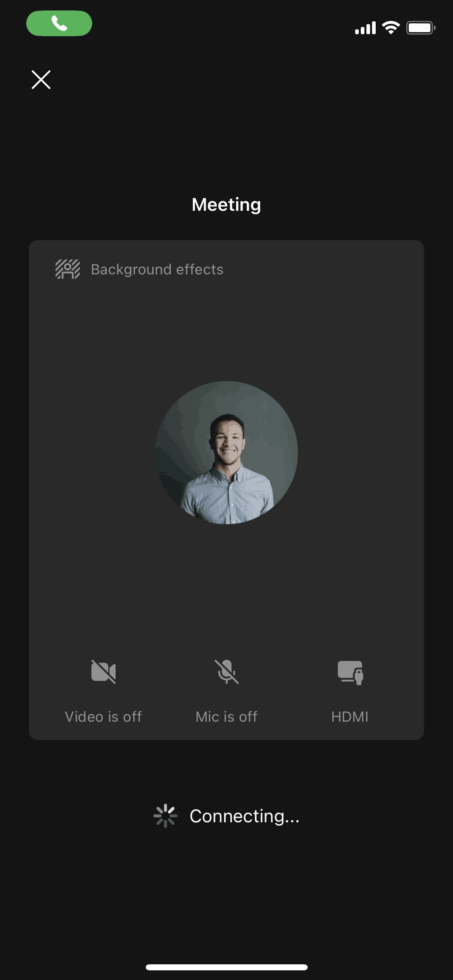Tap the home indicator bar
This screenshot has height=980, width=453.
226,967
